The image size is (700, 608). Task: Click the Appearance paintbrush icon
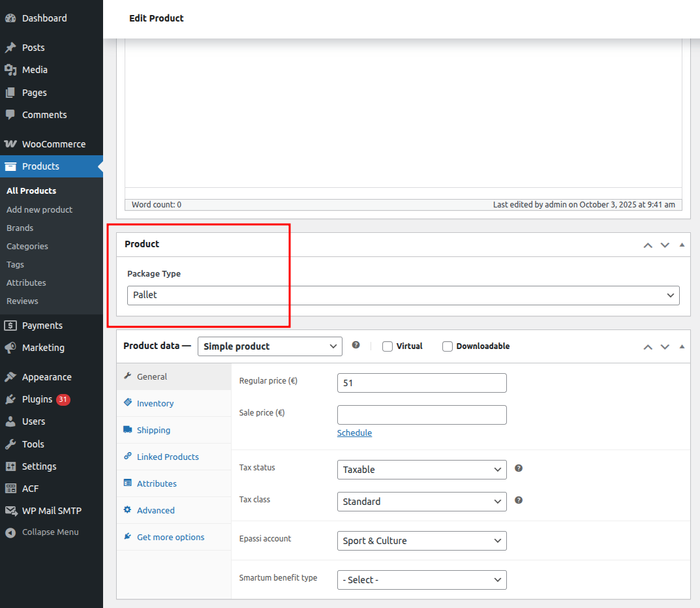pyautogui.click(x=10, y=377)
